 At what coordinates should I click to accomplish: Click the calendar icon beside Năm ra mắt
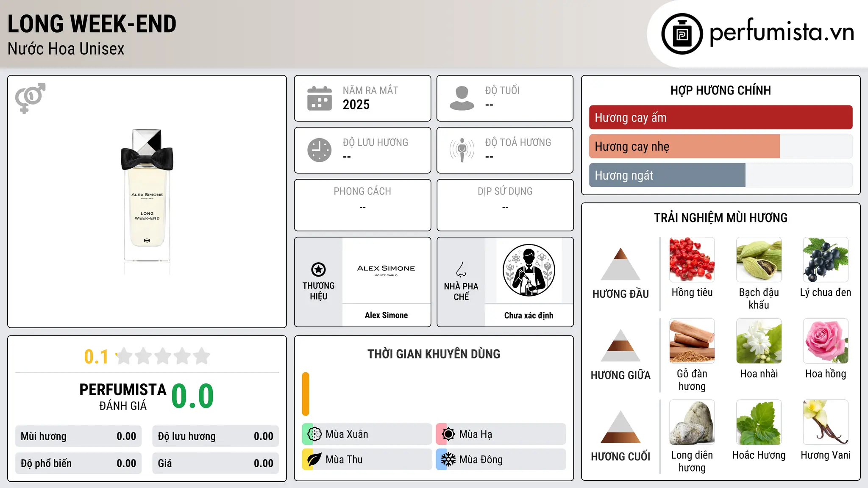[x=320, y=98]
